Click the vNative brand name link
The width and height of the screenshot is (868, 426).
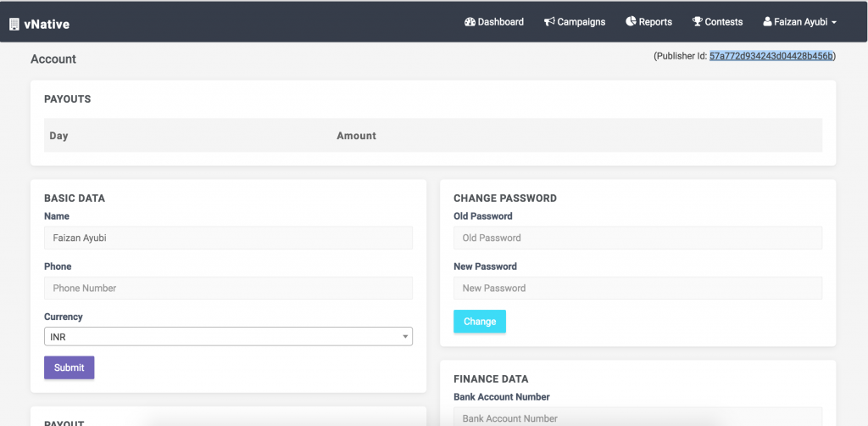[x=47, y=25]
